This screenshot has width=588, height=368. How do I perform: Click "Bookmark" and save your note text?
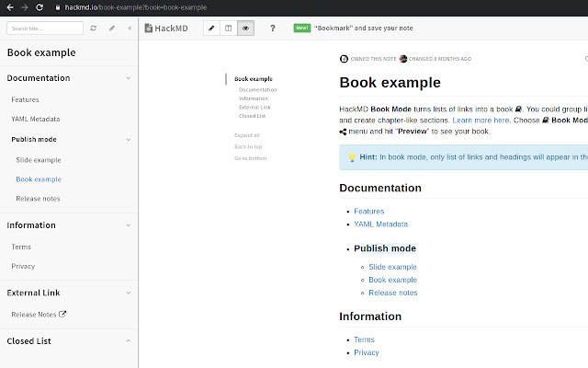(x=364, y=28)
